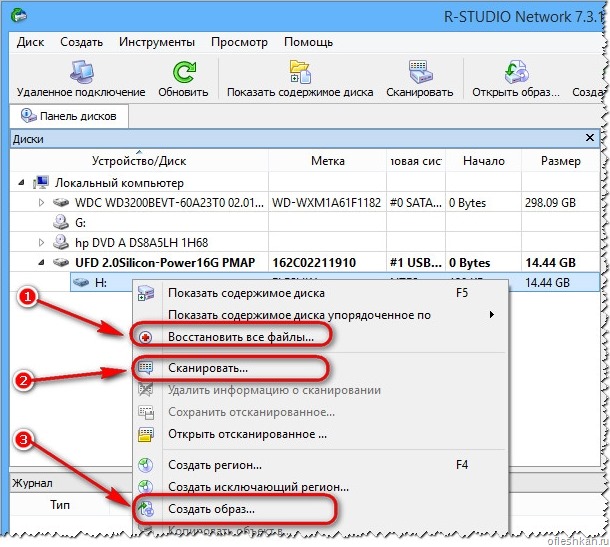
Task: Close the Диски panel with the X
Action: click(589, 138)
